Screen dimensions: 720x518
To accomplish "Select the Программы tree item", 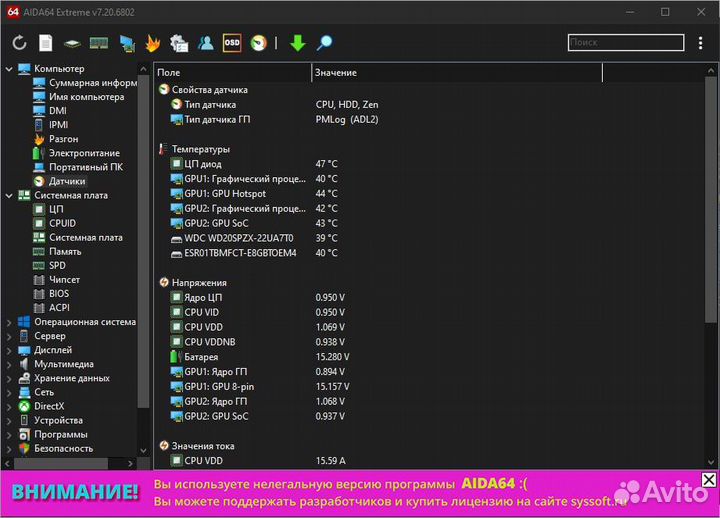I will [x=61, y=435].
